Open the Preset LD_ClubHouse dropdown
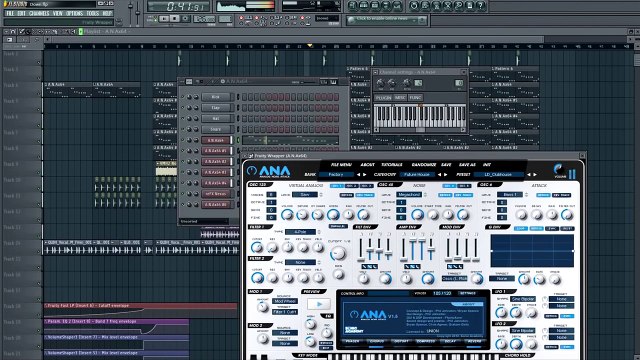The height and width of the screenshot is (360, 640). pos(498,175)
